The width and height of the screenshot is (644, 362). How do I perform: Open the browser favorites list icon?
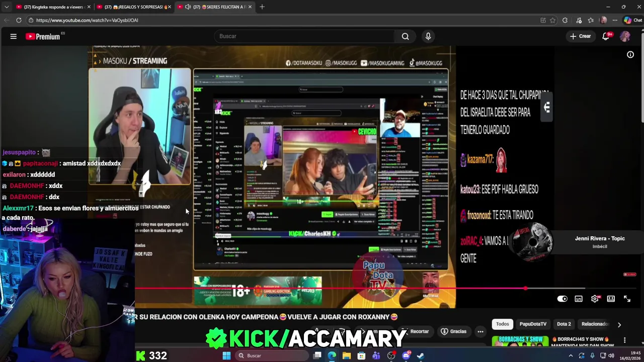pos(591,20)
